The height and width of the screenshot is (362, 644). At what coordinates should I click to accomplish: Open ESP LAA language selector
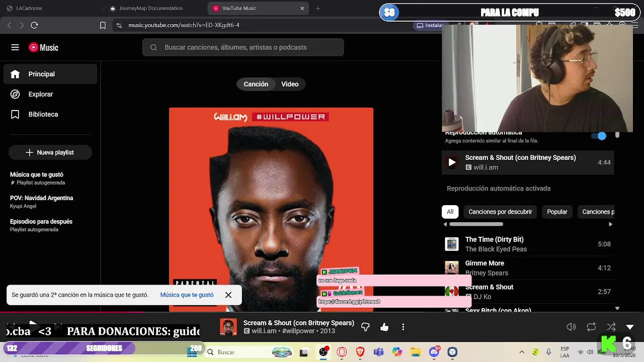[565, 352]
